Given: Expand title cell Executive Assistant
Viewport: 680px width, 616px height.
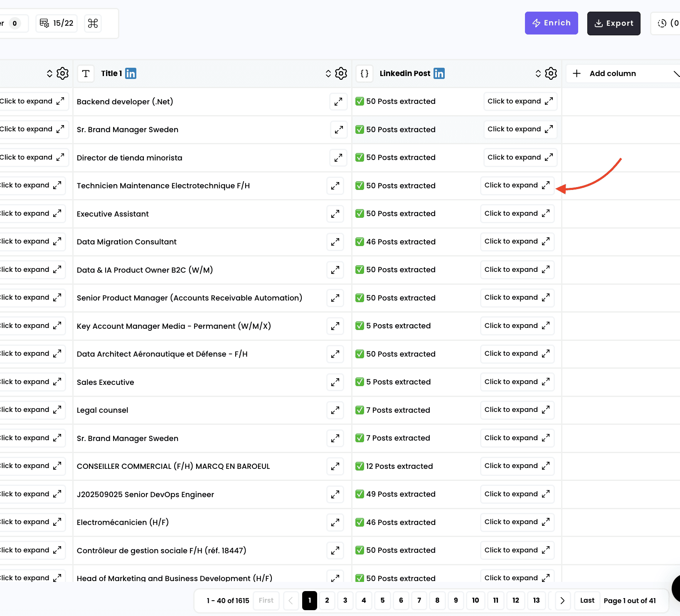Looking at the screenshot, I should coord(335,214).
